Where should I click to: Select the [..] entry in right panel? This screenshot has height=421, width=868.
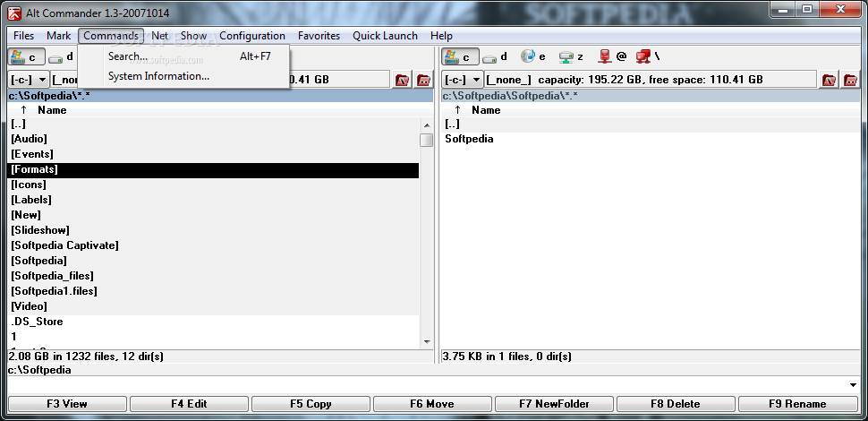pos(651,125)
